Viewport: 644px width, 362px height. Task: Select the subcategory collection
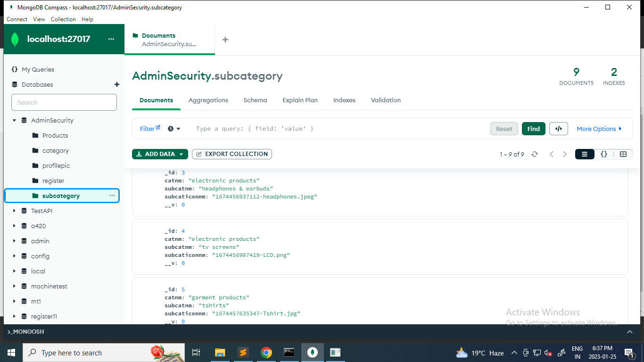[61, 196]
